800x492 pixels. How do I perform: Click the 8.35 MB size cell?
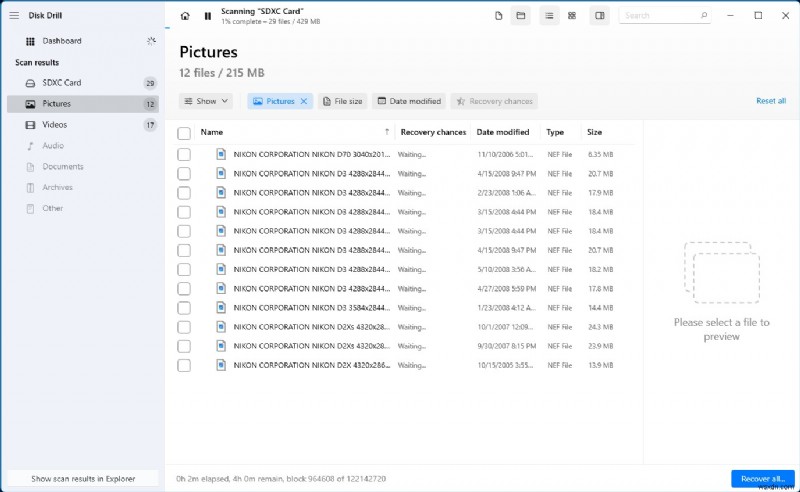[x=601, y=155]
